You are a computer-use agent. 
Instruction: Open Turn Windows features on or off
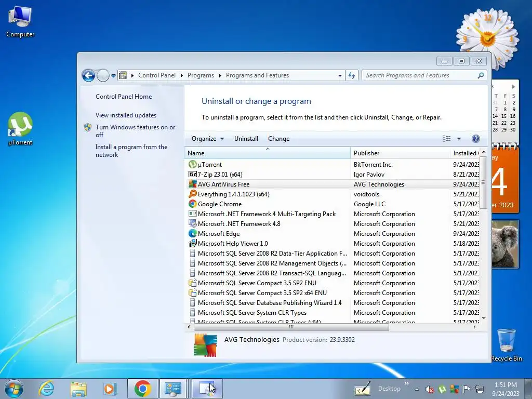pyautogui.click(x=135, y=131)
